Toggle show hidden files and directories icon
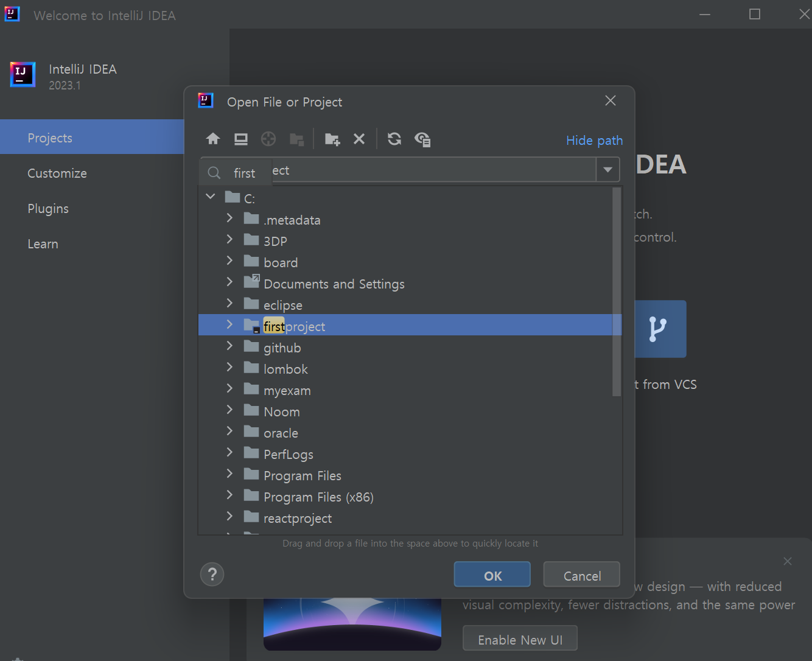 click(422, 139)
